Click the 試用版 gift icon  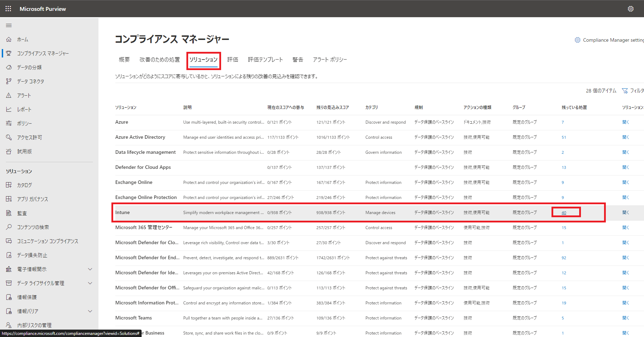pos(9,151)
